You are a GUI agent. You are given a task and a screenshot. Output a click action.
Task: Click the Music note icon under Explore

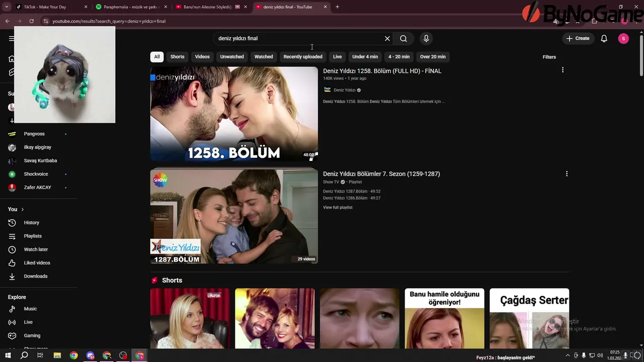[x=13, y=309]
